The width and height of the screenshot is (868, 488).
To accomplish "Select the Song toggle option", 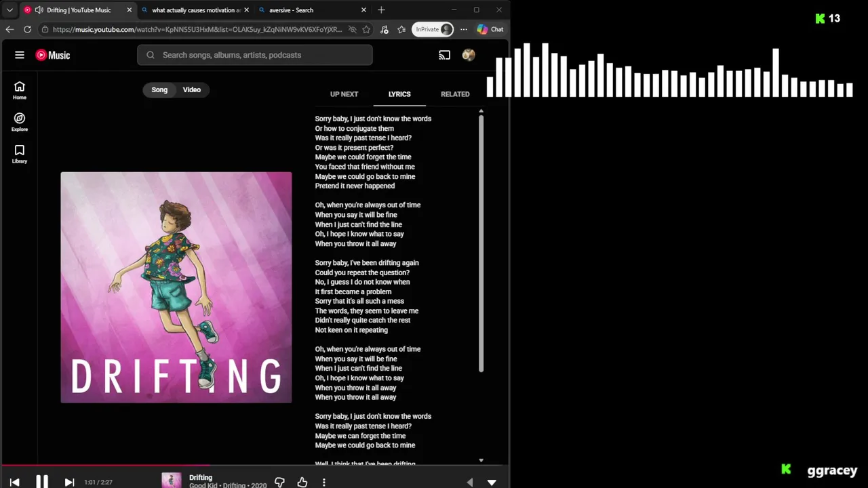I will tap(159, 89).
